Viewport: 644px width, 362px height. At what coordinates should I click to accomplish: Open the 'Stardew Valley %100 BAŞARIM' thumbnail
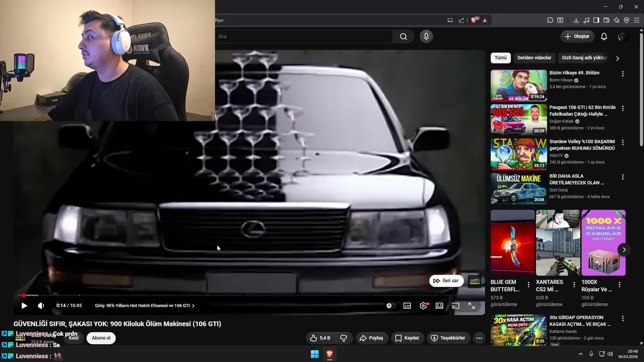(519, 154)
